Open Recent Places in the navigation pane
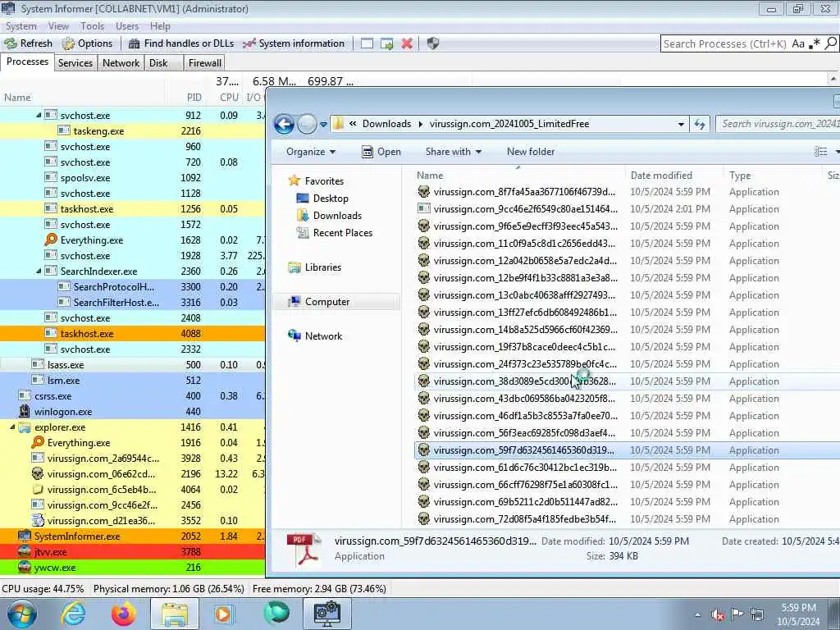Screen dimensions: 840x630 click(342, 232)
